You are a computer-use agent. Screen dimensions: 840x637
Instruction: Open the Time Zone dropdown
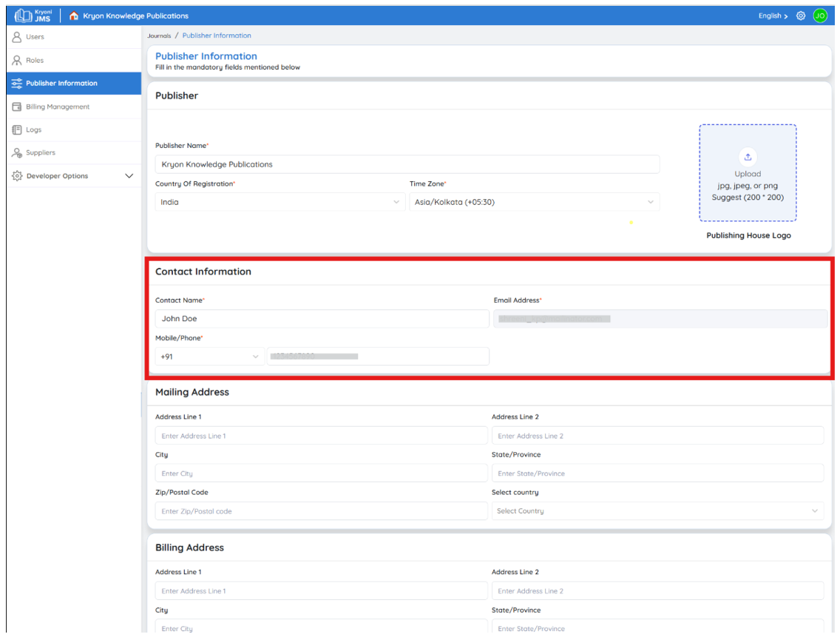[534, 202]
